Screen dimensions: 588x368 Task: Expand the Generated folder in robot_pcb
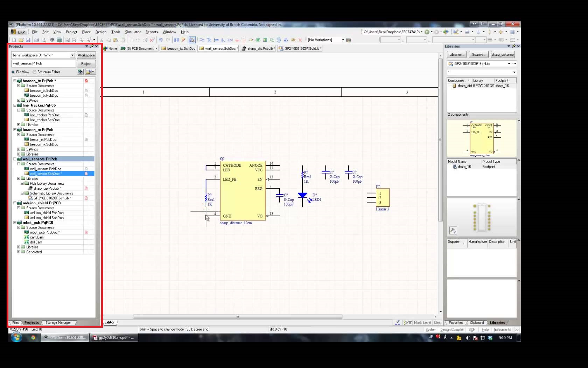pos(19,252)
